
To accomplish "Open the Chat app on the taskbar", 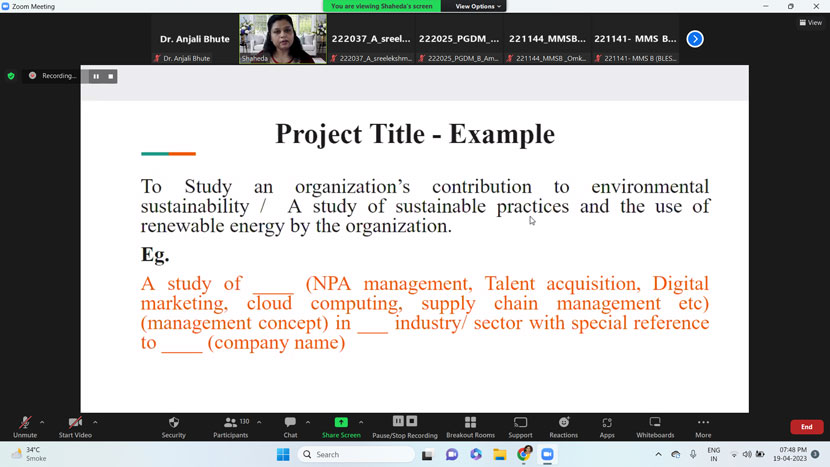I will [x=452, y=454].
